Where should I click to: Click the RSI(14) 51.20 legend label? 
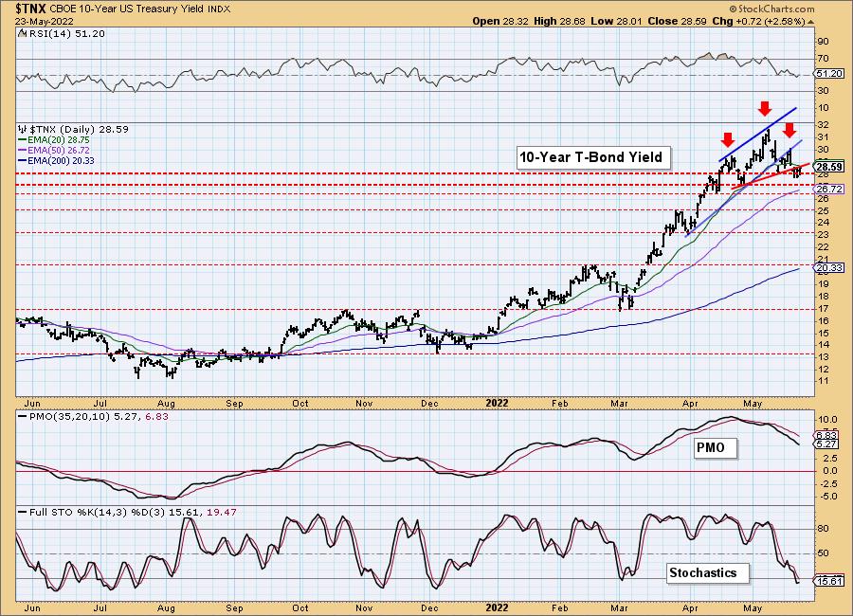pos(65,34)
